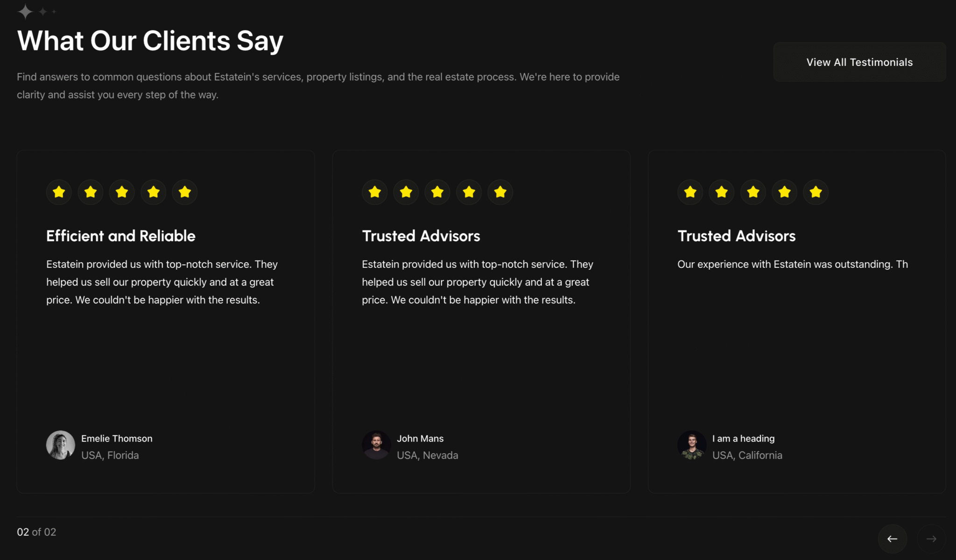Click the Emelie Thomson name

[x=117, y=439]
